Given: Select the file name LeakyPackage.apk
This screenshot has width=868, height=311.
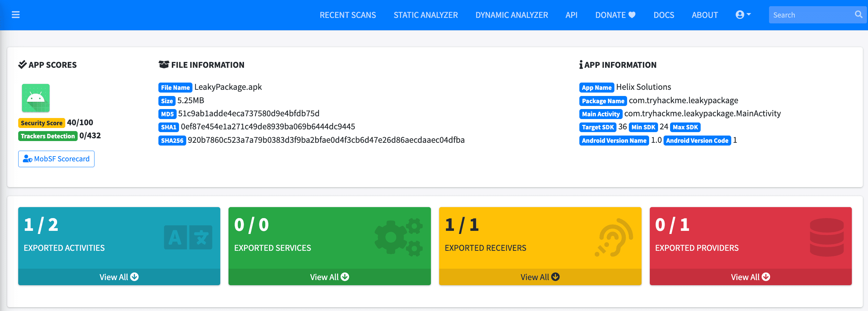Looking at the screenshot, I should click(228, 87).
